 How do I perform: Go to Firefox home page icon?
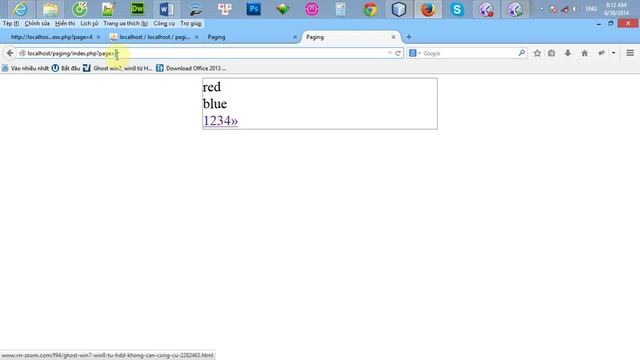(584, 53)
